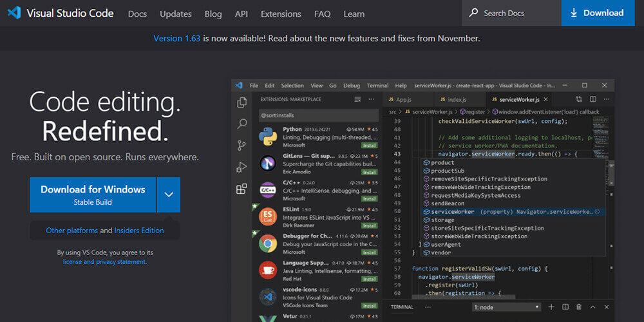The height and width of the screenshot is (322, 644).
Task: Click the search magnifier icon in Search Docs
Action: pos(473,13)
